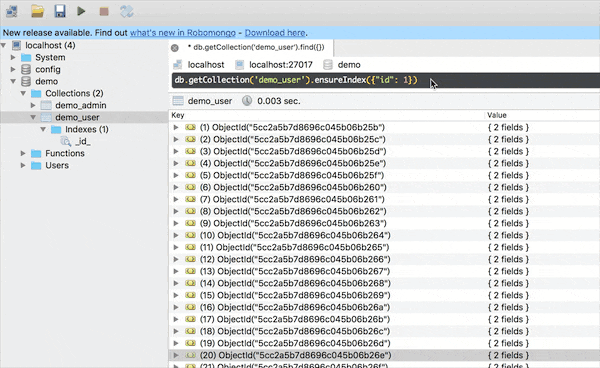Click inside the ensureIndex query editor
The width and height of the screenshot is (600, 368).
pos(386,80)
